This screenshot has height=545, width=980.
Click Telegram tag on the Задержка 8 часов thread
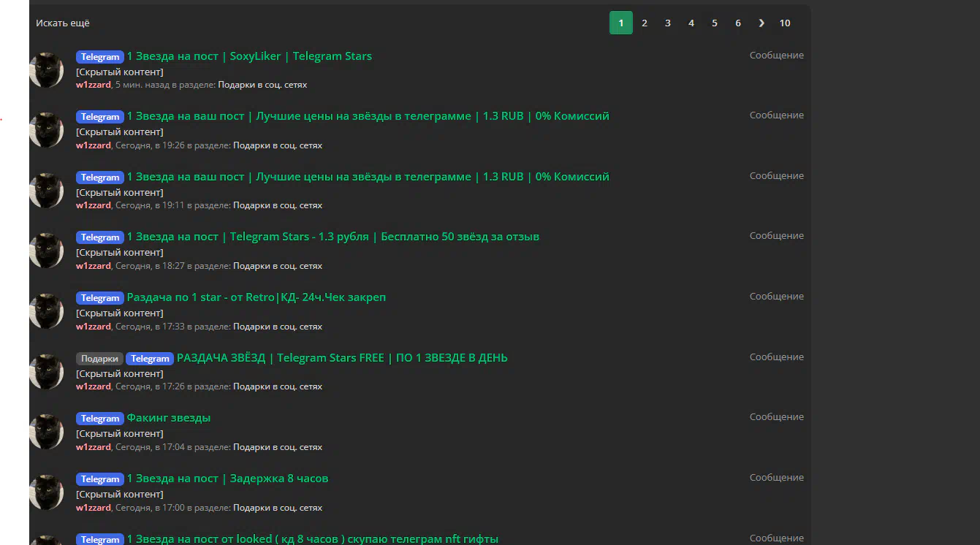(x=100, y=479)
